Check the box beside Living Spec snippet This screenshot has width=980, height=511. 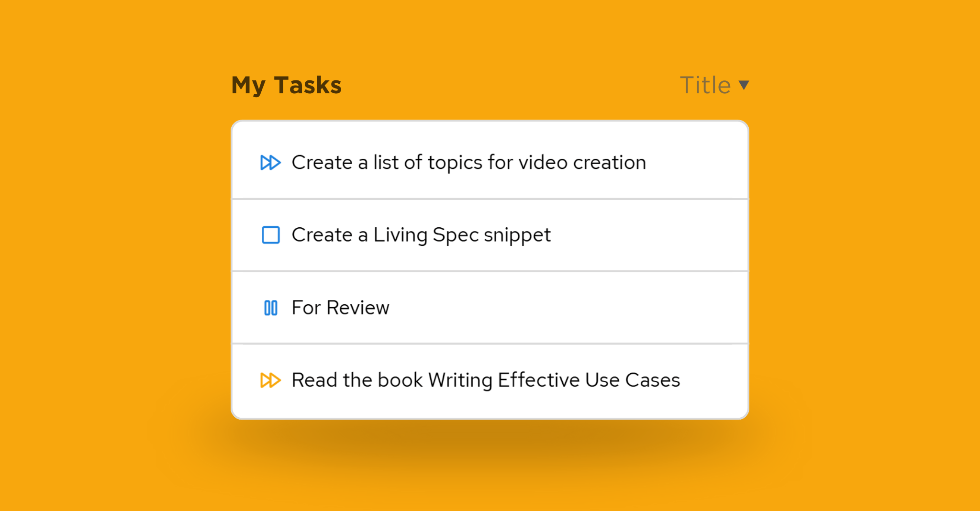pos(270,235)
